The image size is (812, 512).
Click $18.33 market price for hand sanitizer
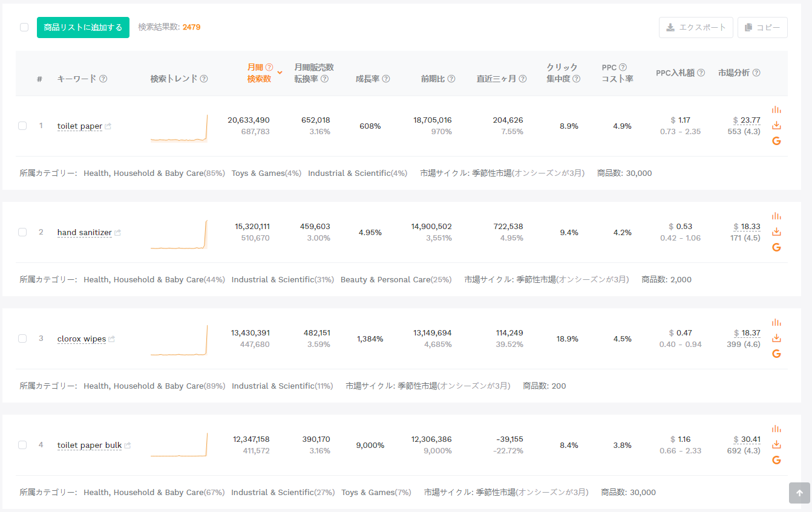tap(747, 227)
